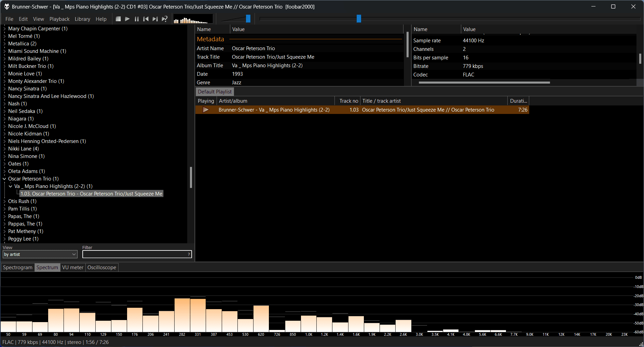Click the resize grip in the status bar
Screen dimensions: 644x347
[x=641, y=344]
